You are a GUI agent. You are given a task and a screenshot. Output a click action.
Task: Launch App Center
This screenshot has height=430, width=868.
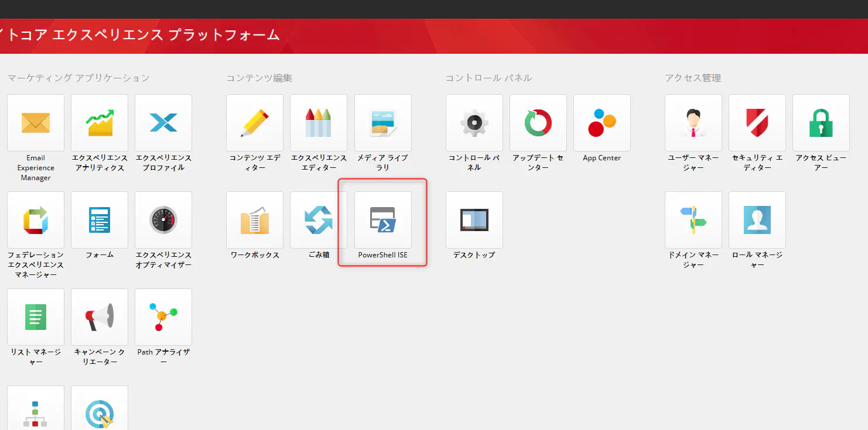click(x=602, y=123)
